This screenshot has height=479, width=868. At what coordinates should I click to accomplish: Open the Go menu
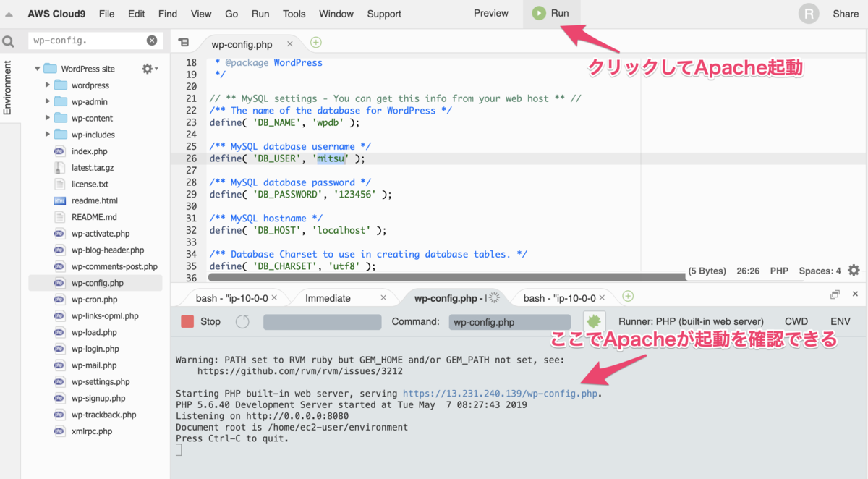tap(231, 14)
